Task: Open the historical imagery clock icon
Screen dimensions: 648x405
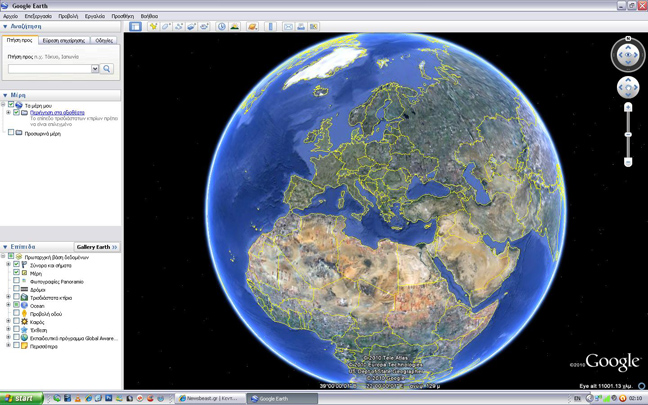Action: coord(221,27)
